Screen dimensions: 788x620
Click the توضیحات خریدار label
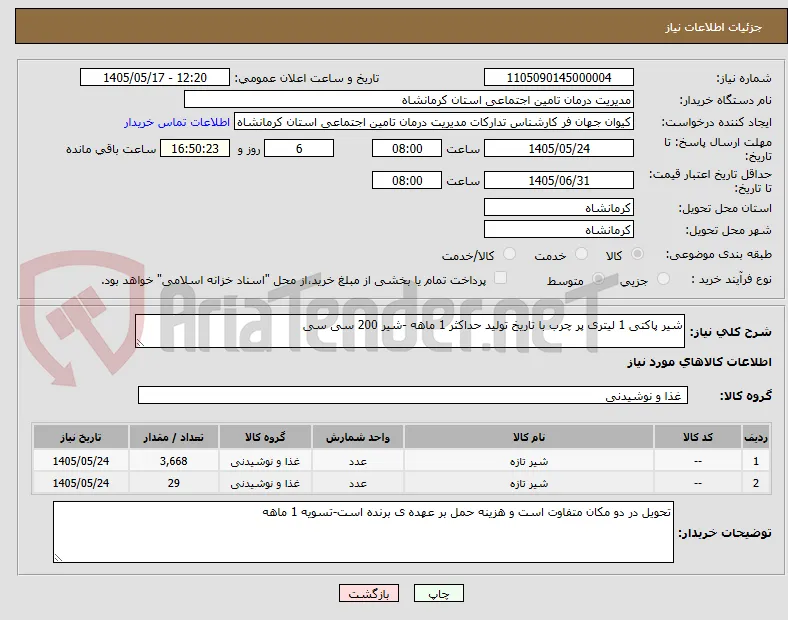pos(725,533)
